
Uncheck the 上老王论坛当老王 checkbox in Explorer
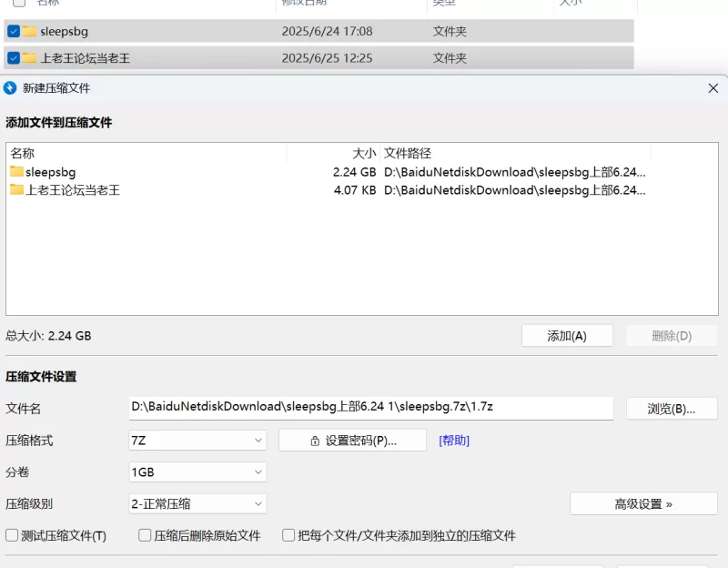[x=14, y=58]
